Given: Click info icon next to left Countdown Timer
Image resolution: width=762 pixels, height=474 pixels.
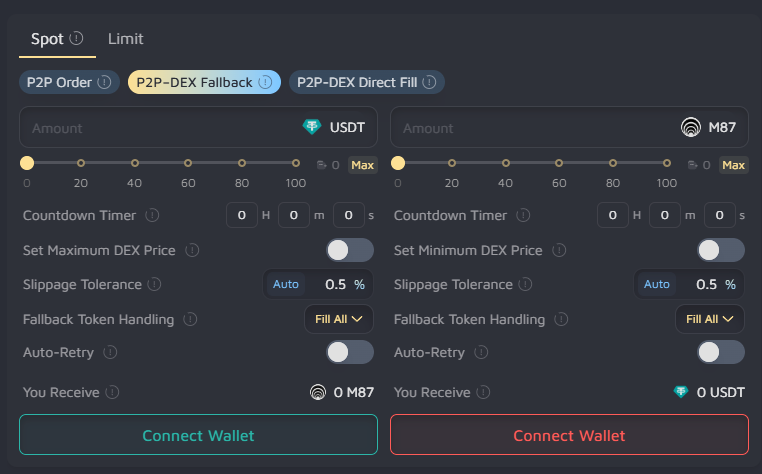Looking at the screenshot, I should [152, 215].
